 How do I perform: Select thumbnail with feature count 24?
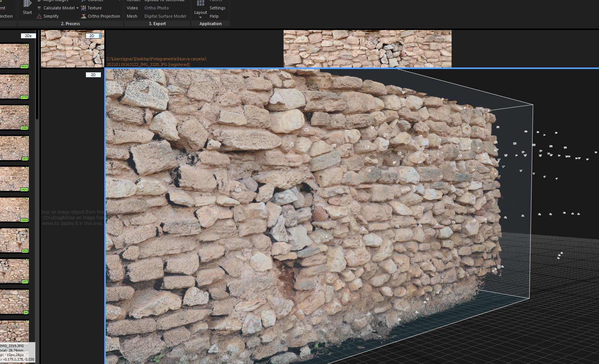pyautogui.click(x=14, y=302)
